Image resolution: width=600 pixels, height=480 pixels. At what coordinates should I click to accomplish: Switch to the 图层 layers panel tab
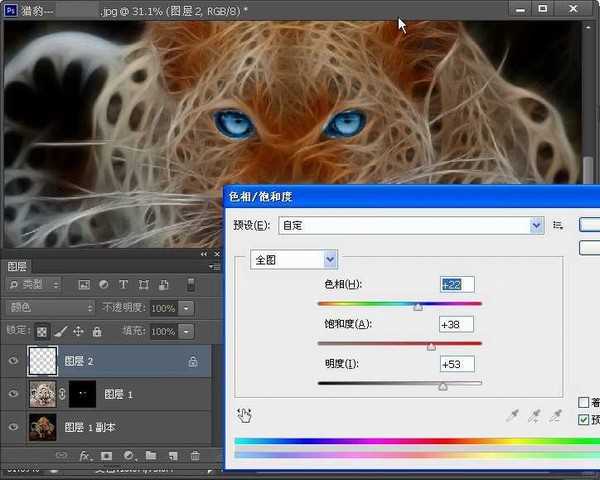click(18, 267)
